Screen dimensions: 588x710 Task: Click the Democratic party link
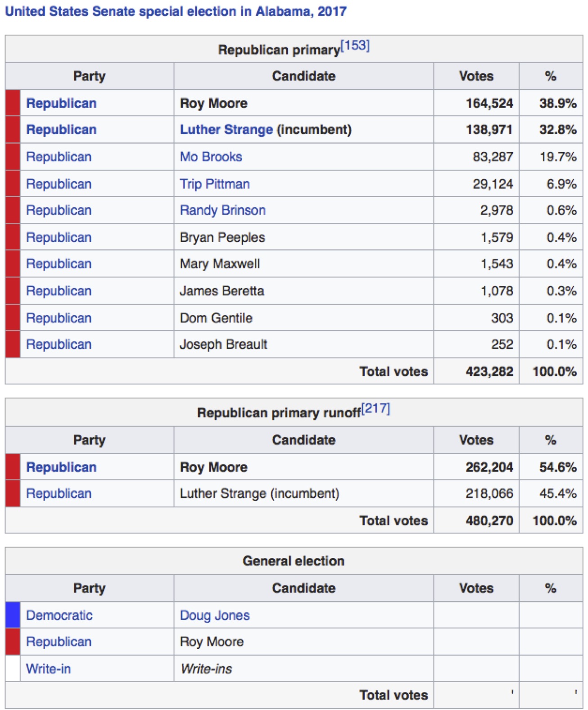point(59,615)
